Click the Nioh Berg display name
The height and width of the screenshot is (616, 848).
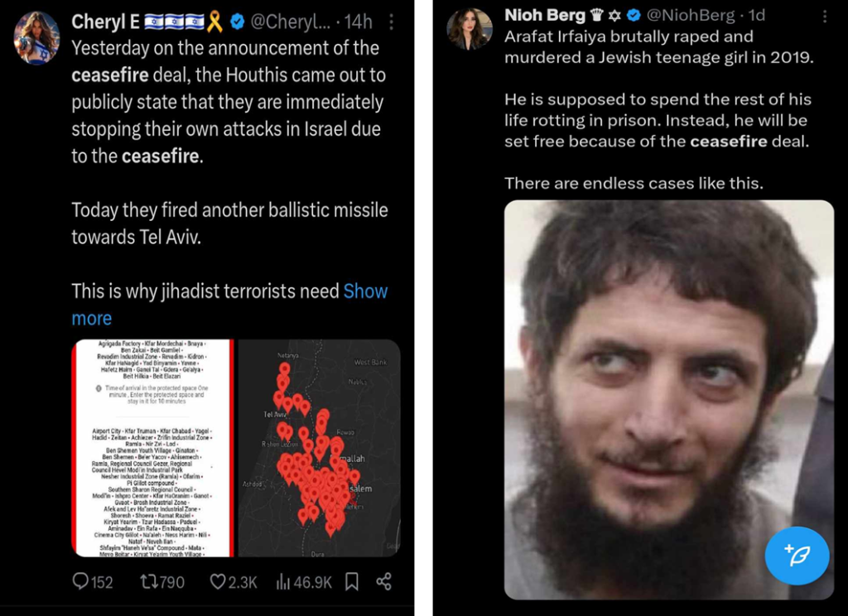pyautogui.click(x=545, y=15)
